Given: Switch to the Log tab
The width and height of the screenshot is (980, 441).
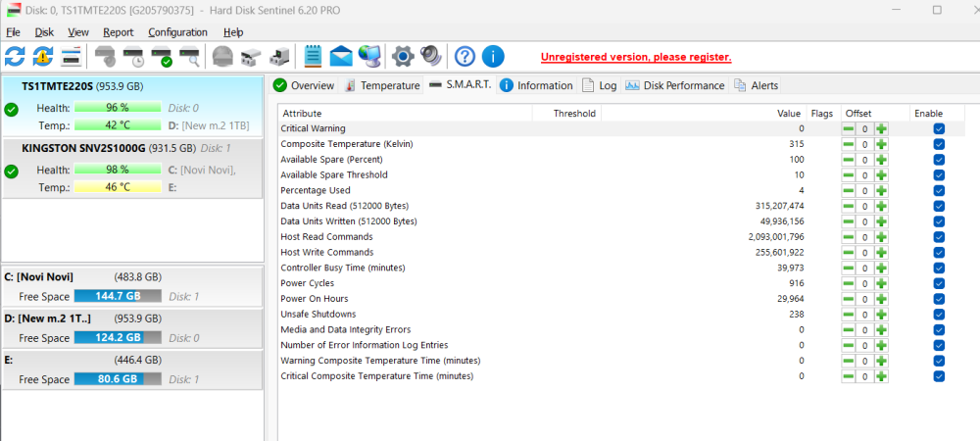Looking at the screenshot, I should [x=600, y=85].
